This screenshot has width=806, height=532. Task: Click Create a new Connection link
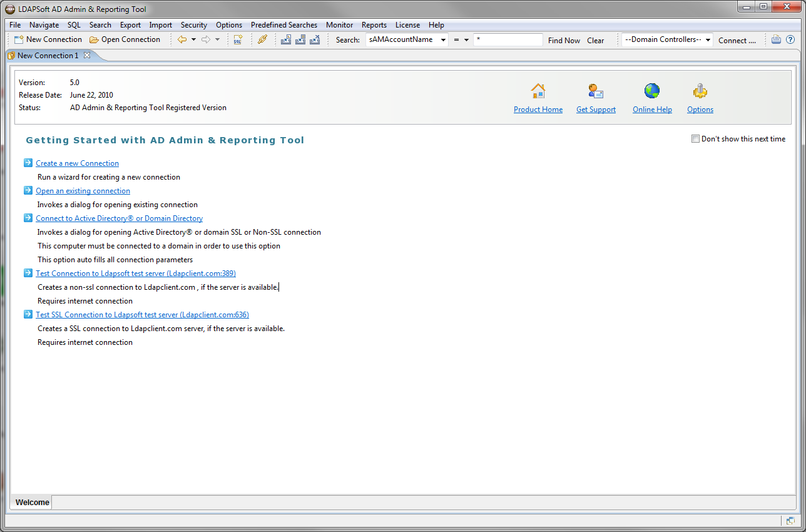(77, 163)
